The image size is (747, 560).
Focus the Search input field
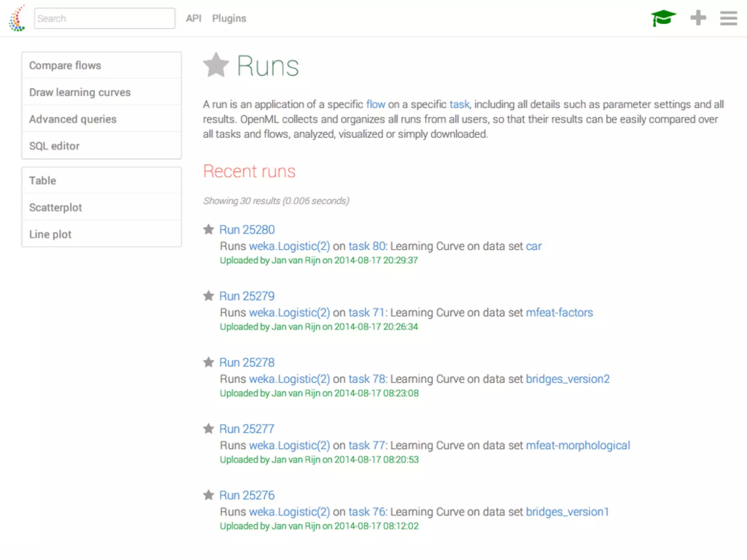click(104, 18)
